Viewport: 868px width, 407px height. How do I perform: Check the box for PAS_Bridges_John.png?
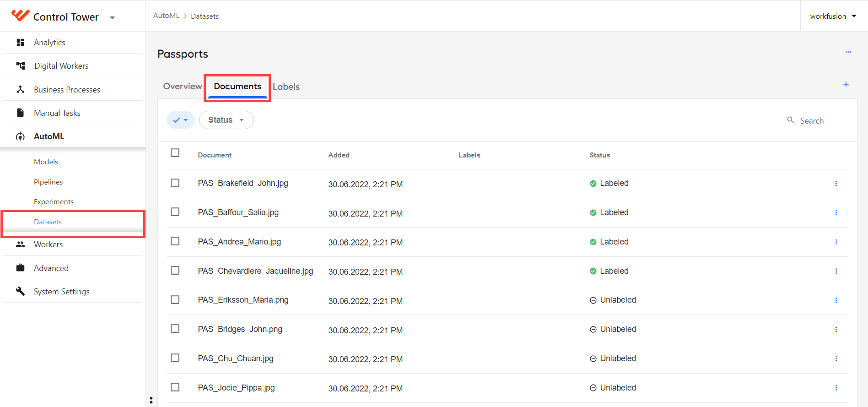point(175,329)
